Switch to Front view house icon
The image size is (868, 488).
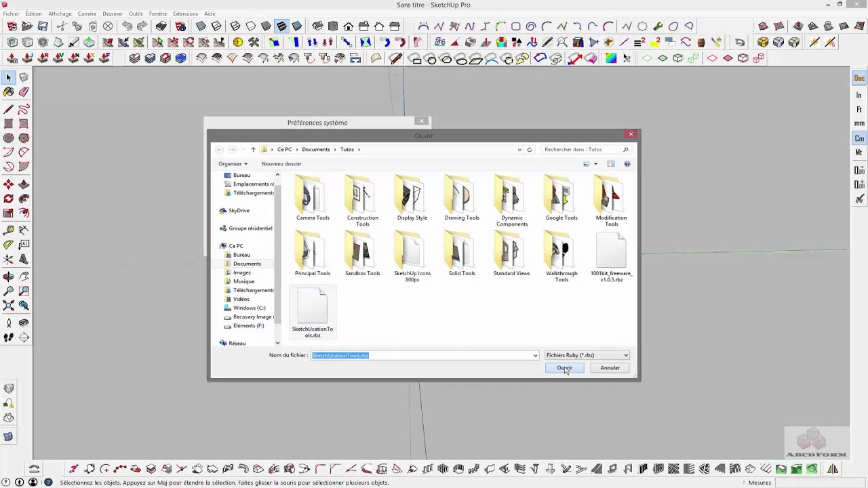point(349,26)
